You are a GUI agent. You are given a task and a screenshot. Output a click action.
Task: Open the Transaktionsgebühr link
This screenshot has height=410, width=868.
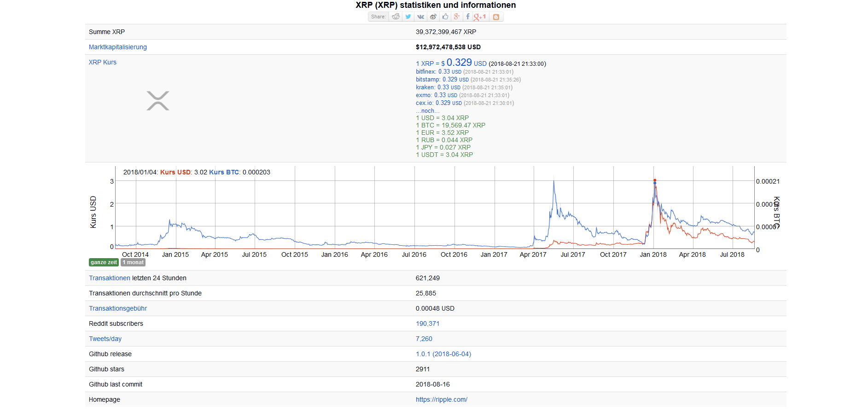[x=118, y=308]
